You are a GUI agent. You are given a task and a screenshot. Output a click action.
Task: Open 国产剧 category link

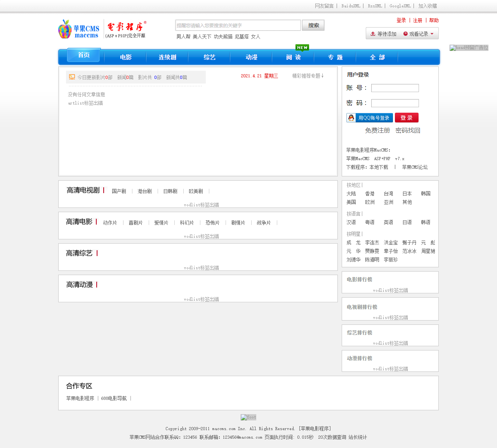coord(119,191)
